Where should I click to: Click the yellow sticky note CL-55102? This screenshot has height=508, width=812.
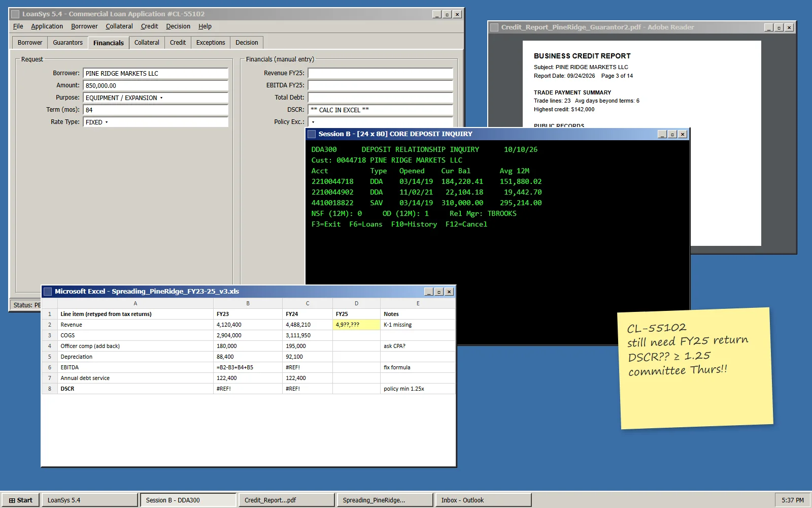point(695,368)
